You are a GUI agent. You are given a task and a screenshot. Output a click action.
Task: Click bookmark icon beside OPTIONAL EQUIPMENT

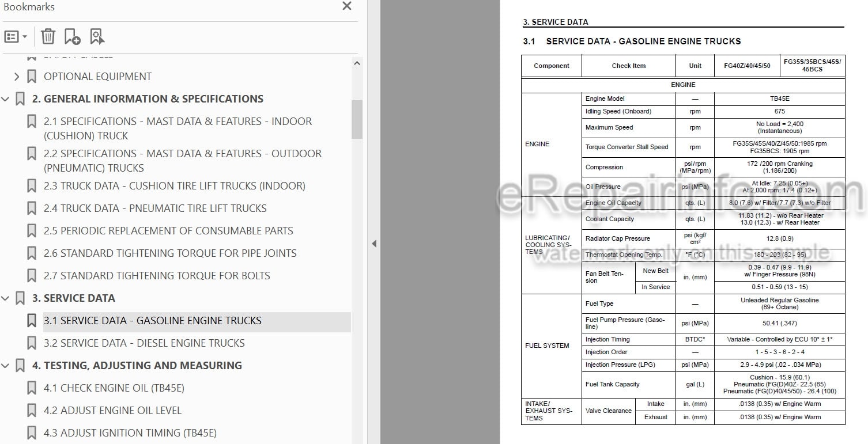32,77
